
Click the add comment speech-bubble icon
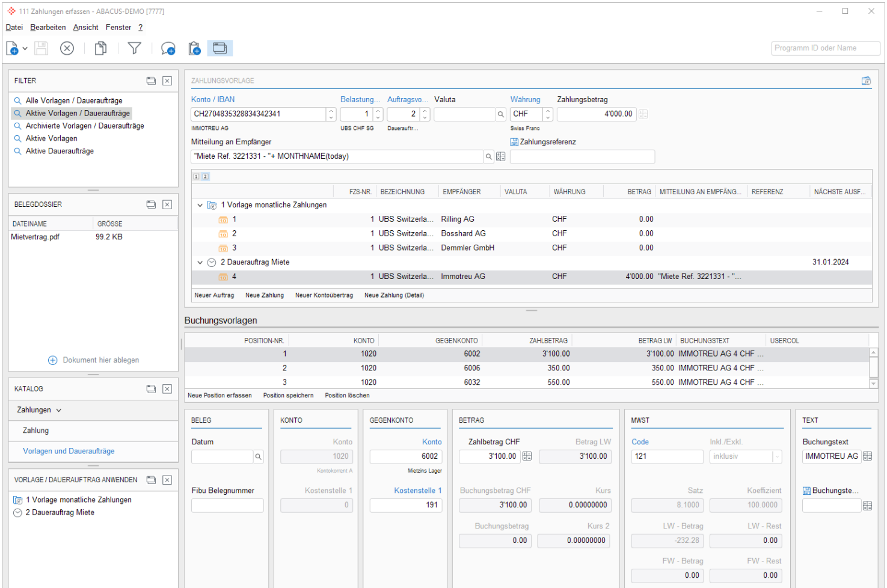[168, 49]
